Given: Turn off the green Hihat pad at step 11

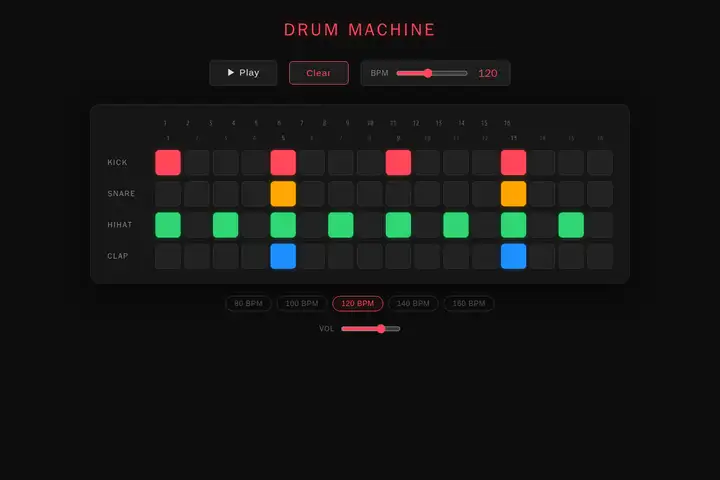Looking at the screenshot, I should pos(456,225).
